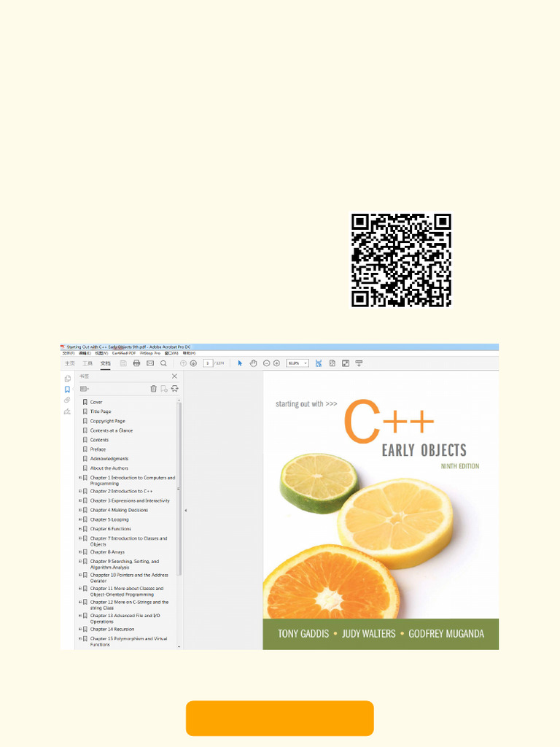Image resolution: width=560 pixels, height=747 pixels.
Task: Click the Search magnifier icon in toolbar
Action: [x=163, y=363]
